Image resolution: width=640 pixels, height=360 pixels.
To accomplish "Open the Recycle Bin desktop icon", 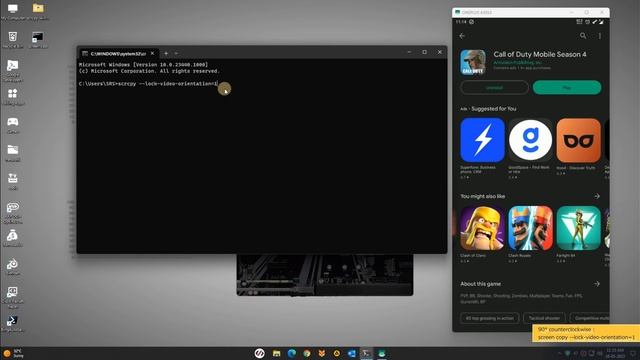I will click(x=13, y=40).
